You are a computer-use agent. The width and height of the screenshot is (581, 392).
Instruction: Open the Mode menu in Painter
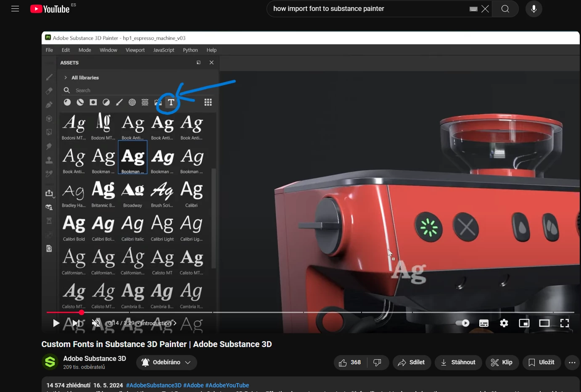tap(85, 50)
